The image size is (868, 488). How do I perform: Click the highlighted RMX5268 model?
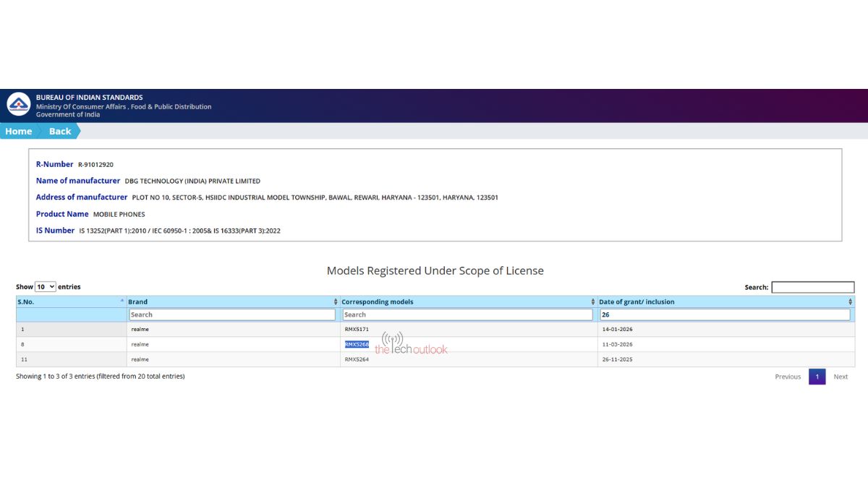pos(357,344)
